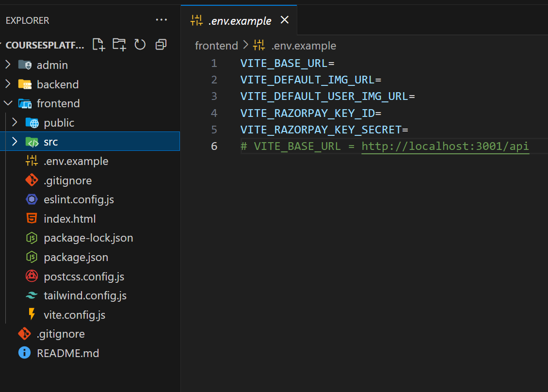This screenshot has height=392, width=548.
Task: Click the New Folder icon in Explorer
Action: point(119,45)
